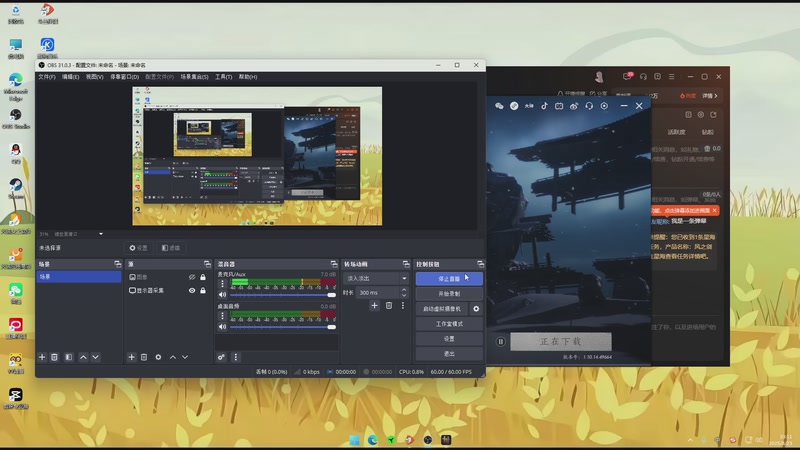This screenshot has height=450, width=800.
Task: Open virtual camera settings gear icon
Action: point(476,309)
